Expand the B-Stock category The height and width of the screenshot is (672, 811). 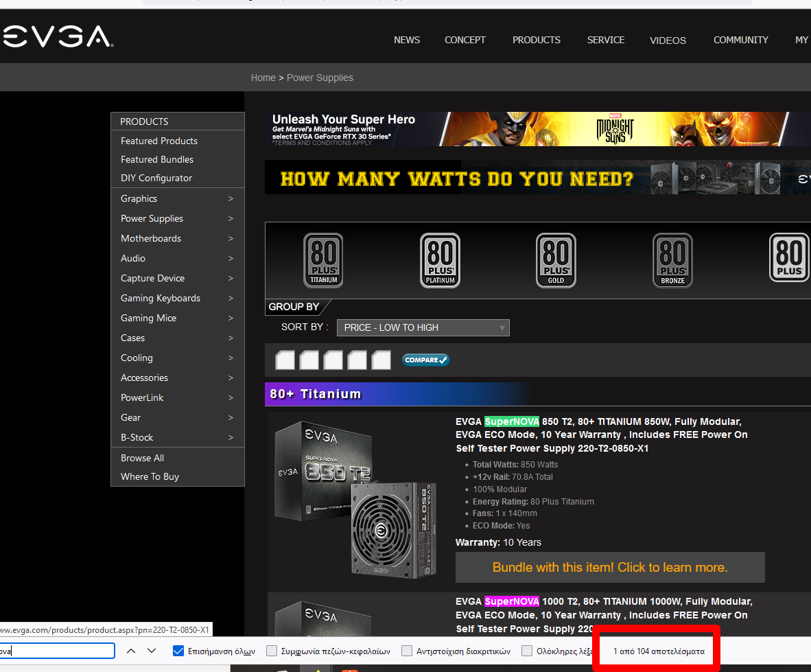[x=178, y=438]
